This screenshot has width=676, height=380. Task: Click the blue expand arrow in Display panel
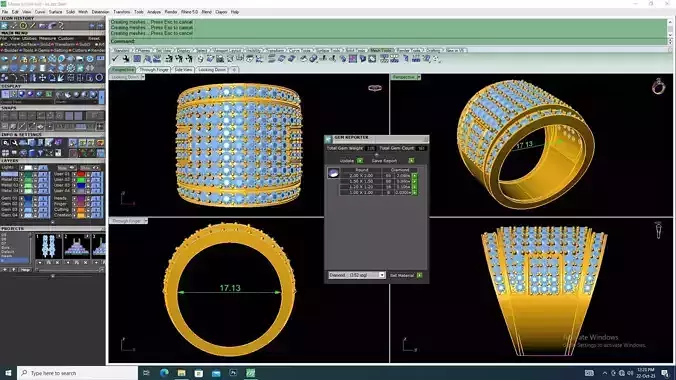102,97
